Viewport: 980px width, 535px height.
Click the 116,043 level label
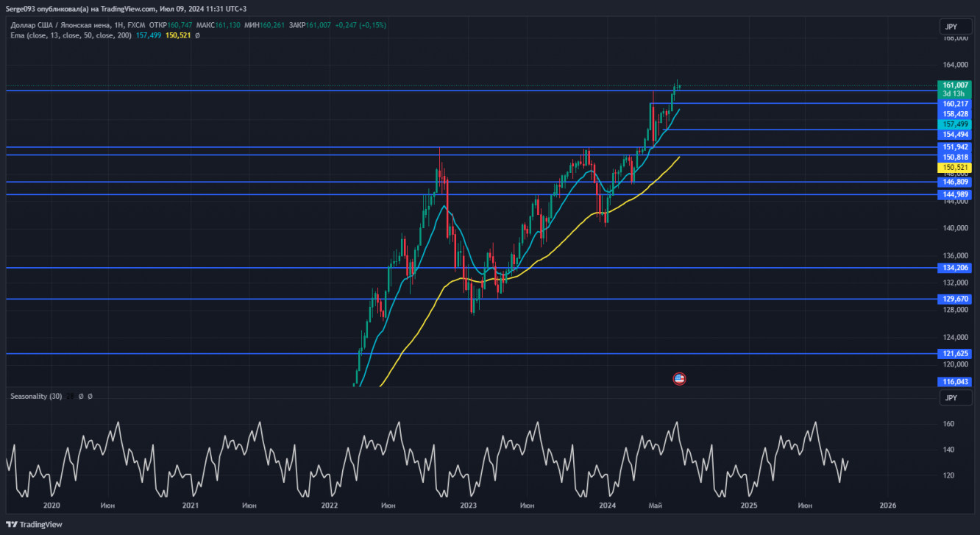(955, 382)
